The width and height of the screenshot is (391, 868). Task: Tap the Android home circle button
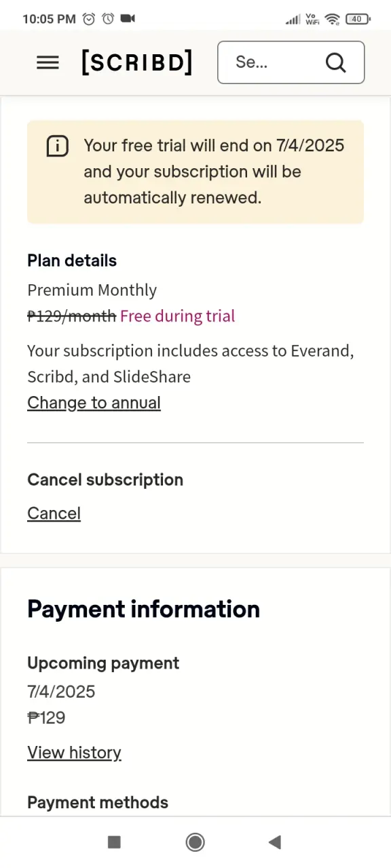pyautogui.click(x=195, y=842)
